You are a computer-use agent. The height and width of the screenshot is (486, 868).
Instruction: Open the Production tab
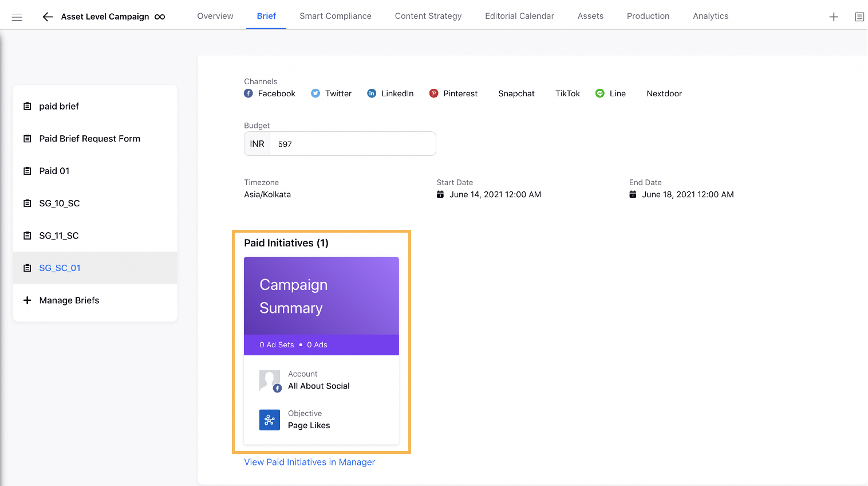(648, 16)
